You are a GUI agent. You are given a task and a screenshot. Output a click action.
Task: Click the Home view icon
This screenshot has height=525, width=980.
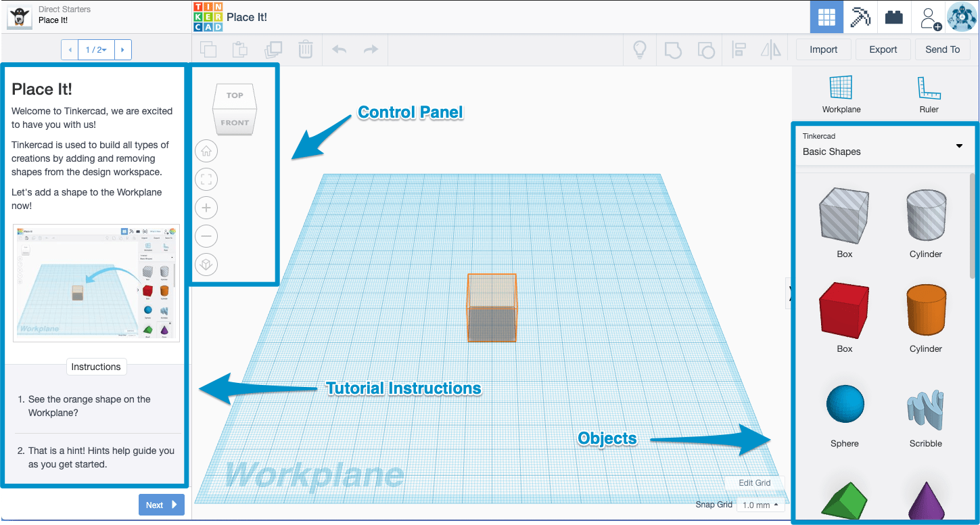(206, 151)
